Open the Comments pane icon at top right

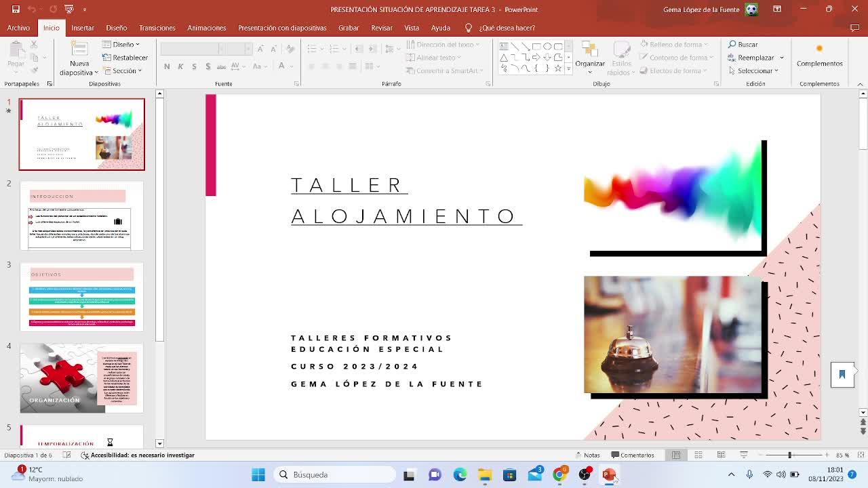point(854,28)
